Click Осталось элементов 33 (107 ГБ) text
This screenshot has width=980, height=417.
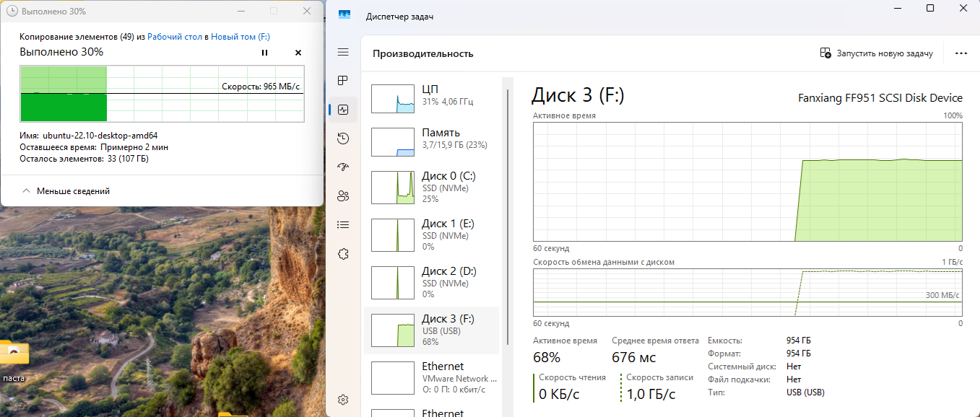point(84,159)
